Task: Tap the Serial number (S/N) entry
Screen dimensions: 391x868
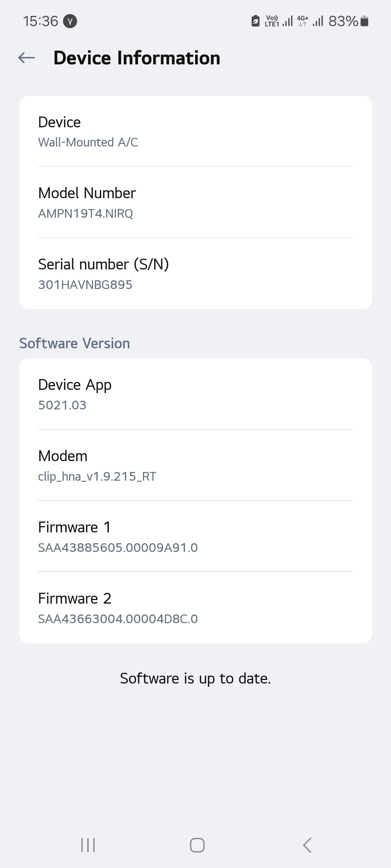Action: (195, 274)
